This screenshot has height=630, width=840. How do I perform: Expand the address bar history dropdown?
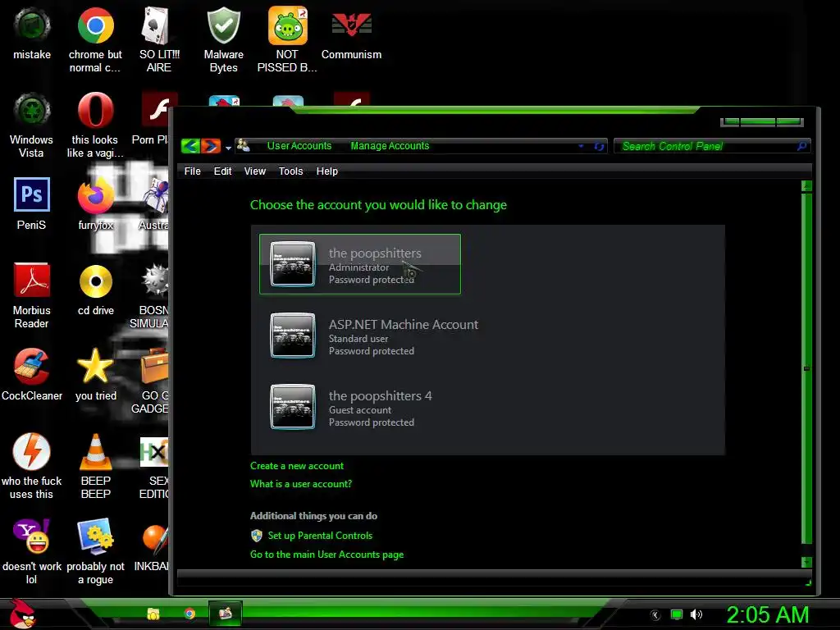point(581,146)
